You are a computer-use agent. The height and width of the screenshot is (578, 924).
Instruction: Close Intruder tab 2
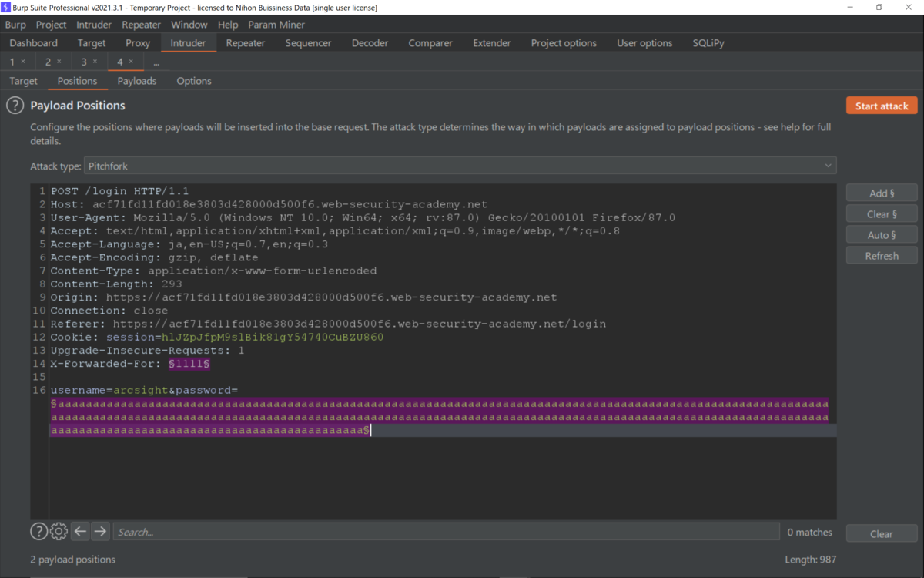click(x=59, y=62)
